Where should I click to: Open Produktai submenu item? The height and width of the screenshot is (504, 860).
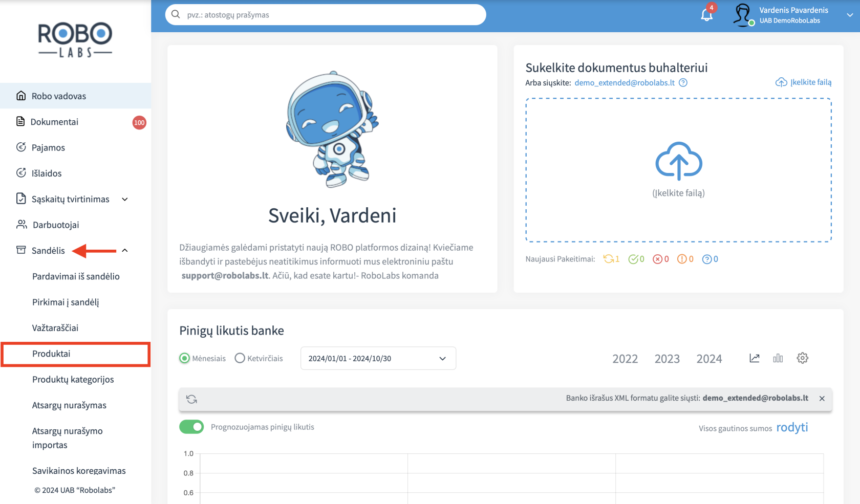coord(76,354)
